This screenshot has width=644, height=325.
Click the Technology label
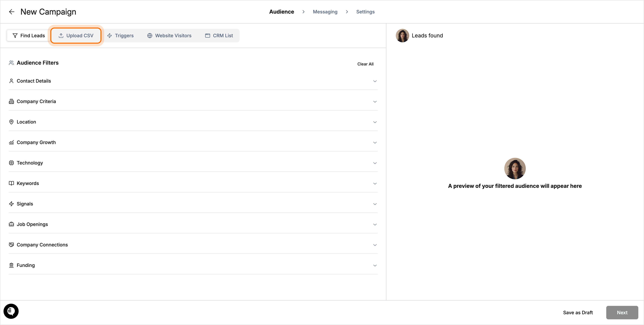30,163
